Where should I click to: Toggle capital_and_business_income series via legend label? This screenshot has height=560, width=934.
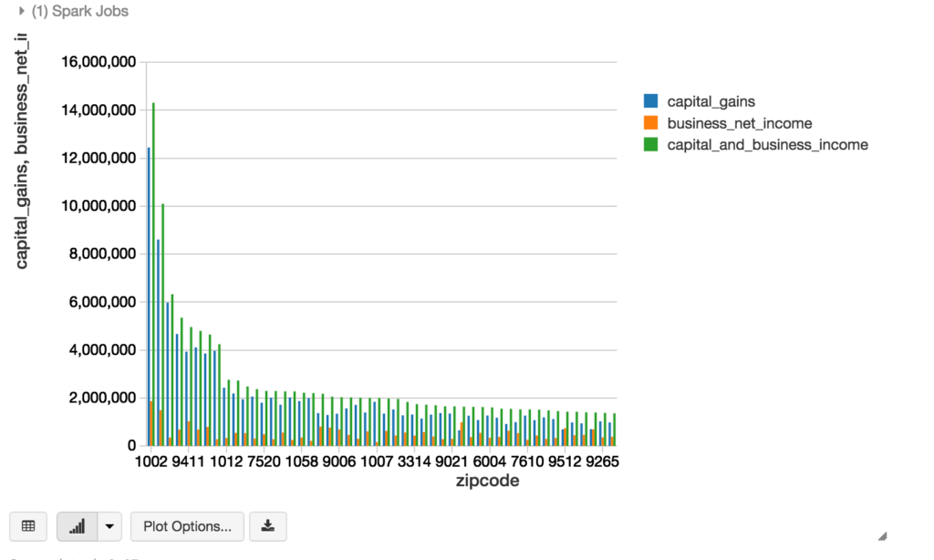(767, 145)
